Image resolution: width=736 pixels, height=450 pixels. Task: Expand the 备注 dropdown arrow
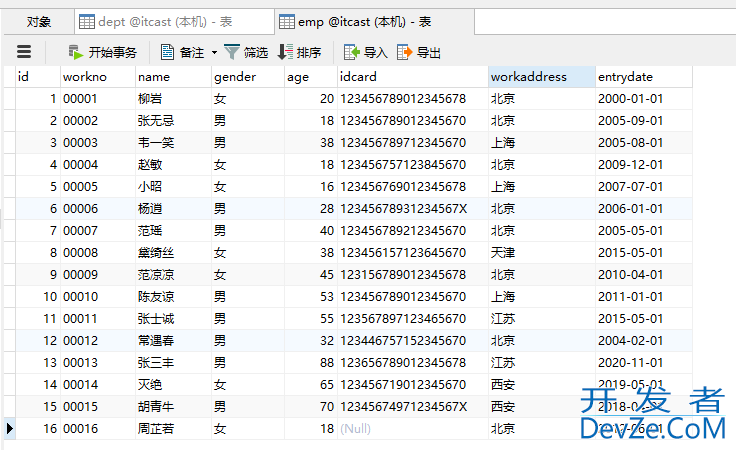215,53
